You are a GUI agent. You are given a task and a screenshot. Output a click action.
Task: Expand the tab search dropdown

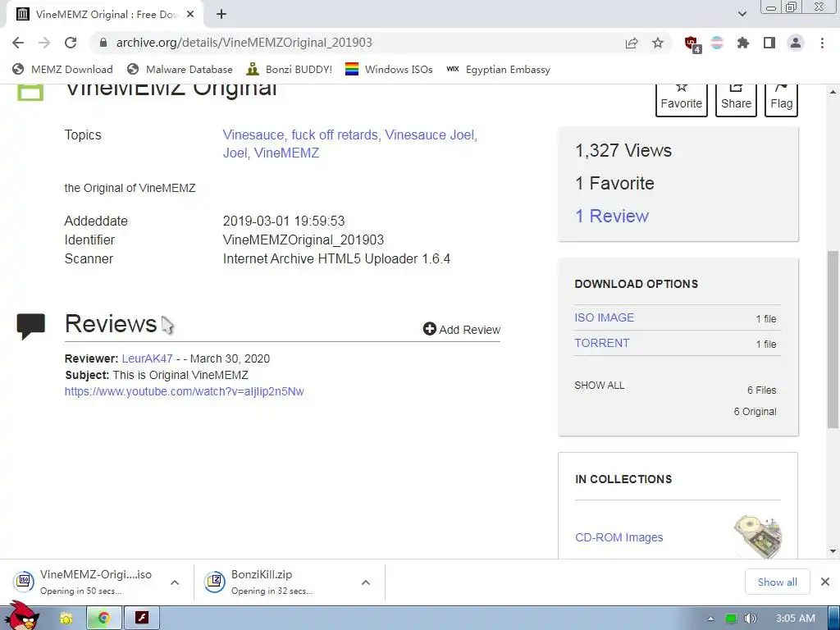pos(742,14)
